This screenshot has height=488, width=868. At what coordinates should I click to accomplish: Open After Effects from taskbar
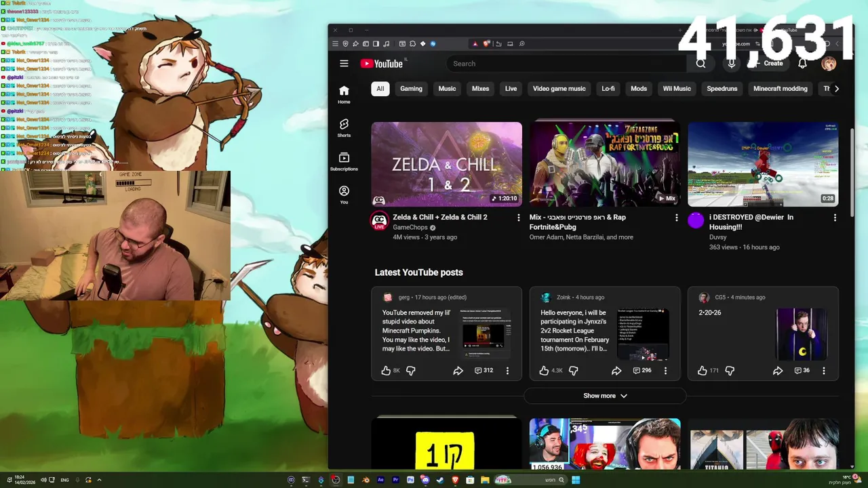pyautogui.click(x=380, y=480)
